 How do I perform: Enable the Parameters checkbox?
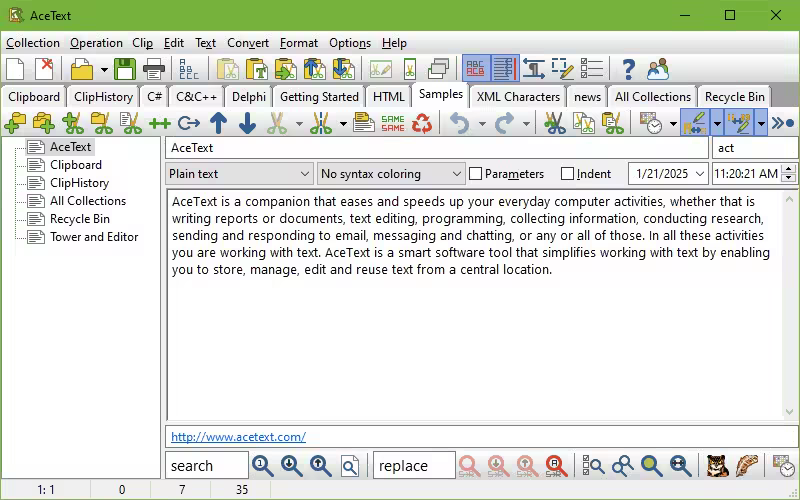pos(476,174)
